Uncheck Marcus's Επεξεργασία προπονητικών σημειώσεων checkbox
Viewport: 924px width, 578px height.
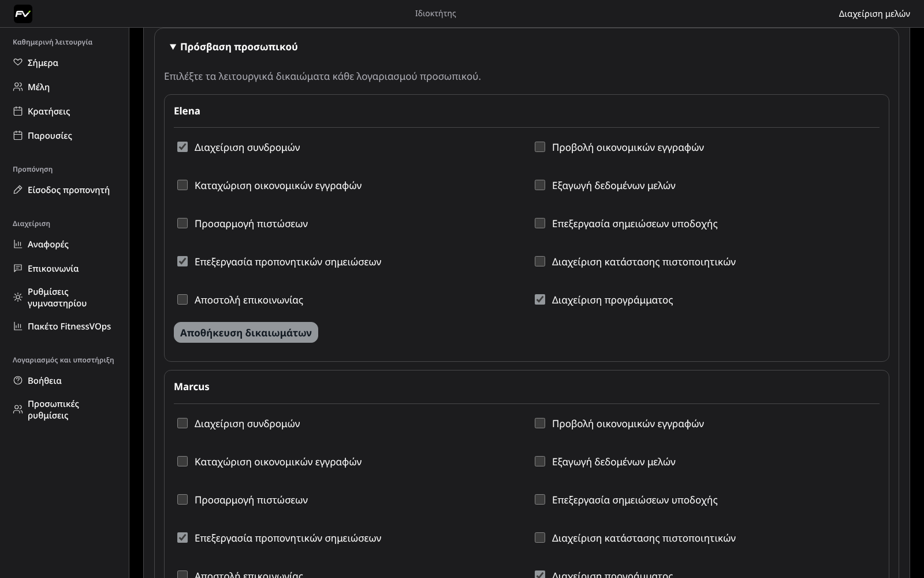(182, 538)
